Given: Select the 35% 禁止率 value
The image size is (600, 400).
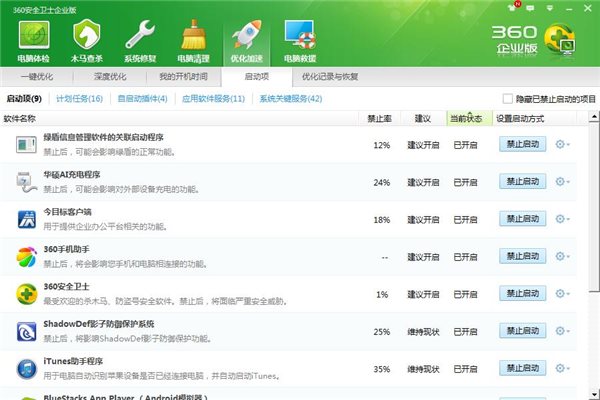Looking at the screenshot, I should point(382,369).
